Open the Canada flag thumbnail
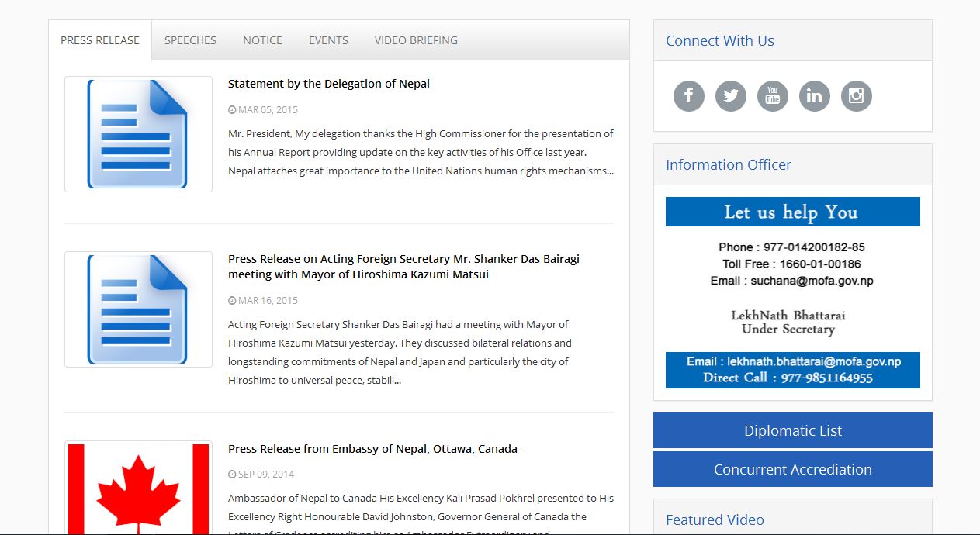980x535 pixels. 138,488
